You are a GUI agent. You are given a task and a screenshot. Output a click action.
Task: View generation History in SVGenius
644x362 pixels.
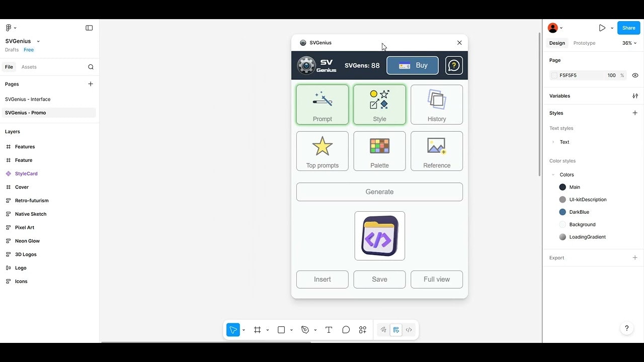[x=436, y=105]
